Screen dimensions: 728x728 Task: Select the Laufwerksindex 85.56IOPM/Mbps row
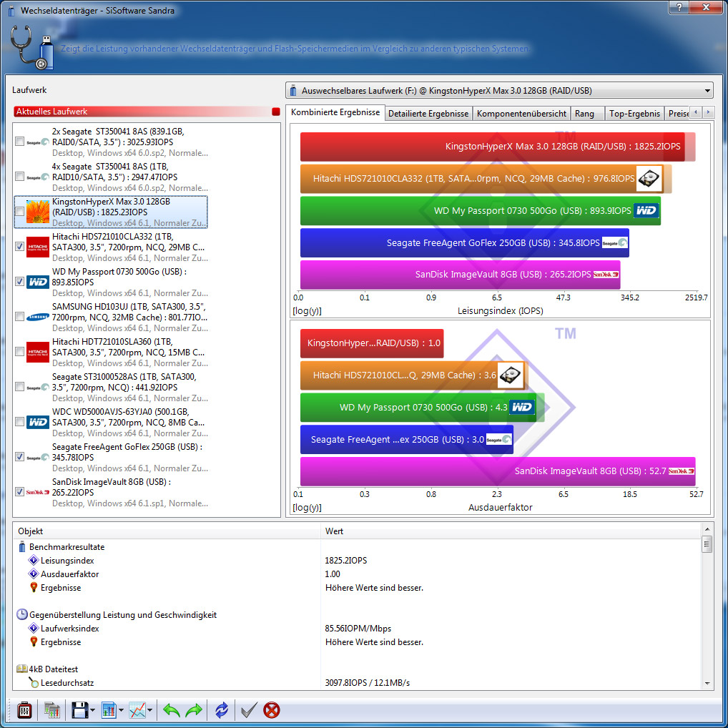[358, 628]
